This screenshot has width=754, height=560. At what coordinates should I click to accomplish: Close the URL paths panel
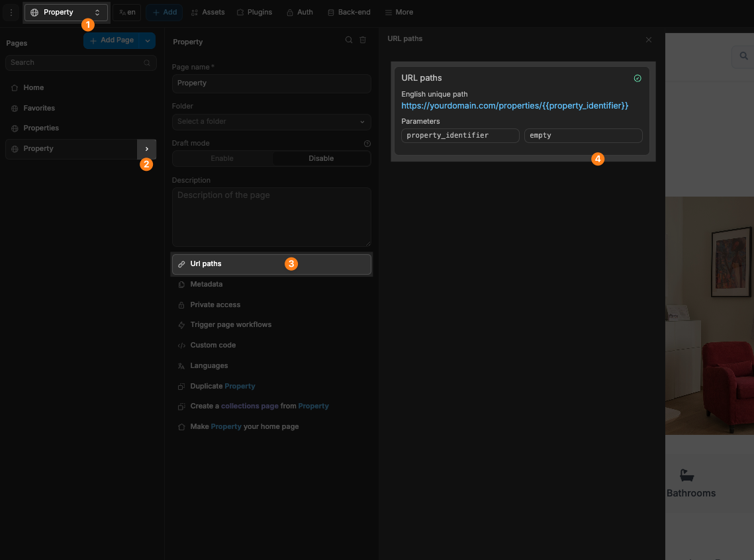click(x=649, y=40)
